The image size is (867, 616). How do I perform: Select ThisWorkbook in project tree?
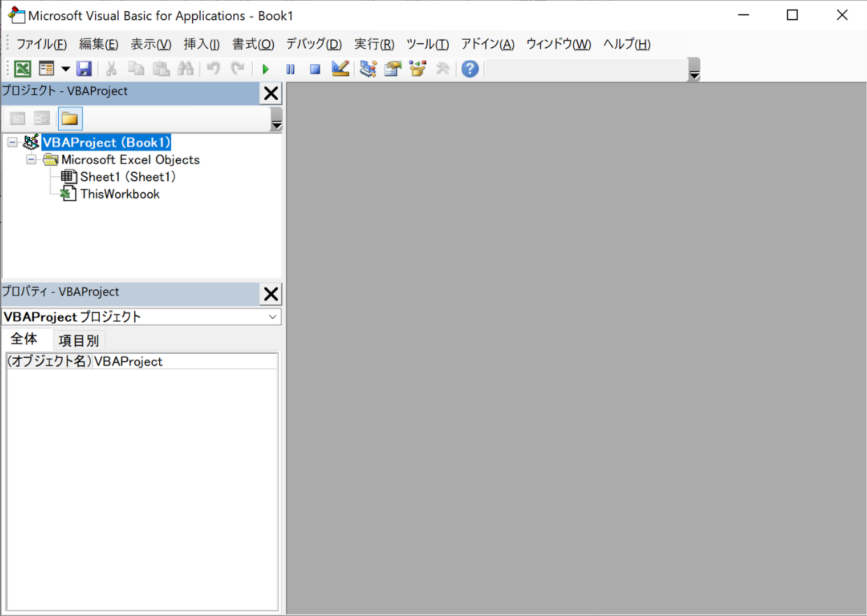coord(119,194)
